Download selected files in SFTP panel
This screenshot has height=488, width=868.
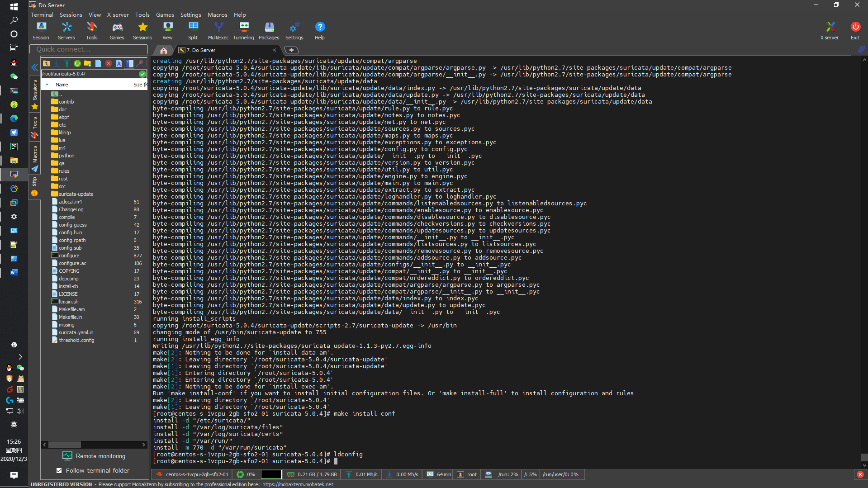(57, 63)
